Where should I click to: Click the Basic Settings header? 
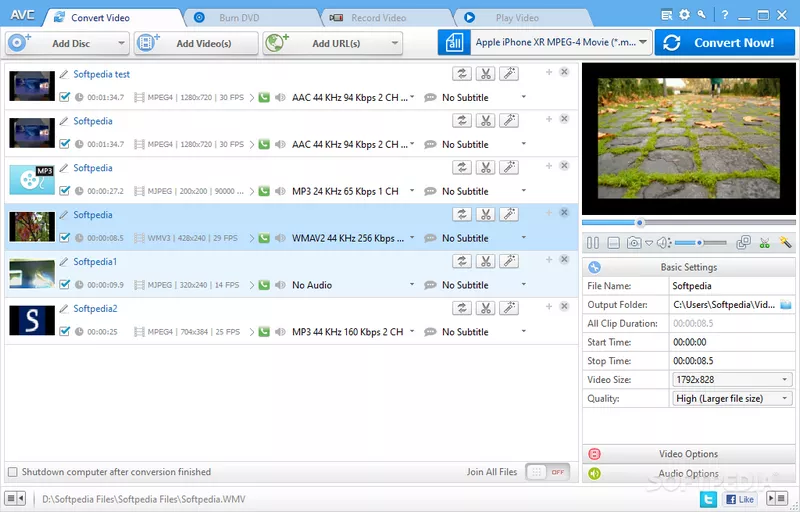pos(689,267)
